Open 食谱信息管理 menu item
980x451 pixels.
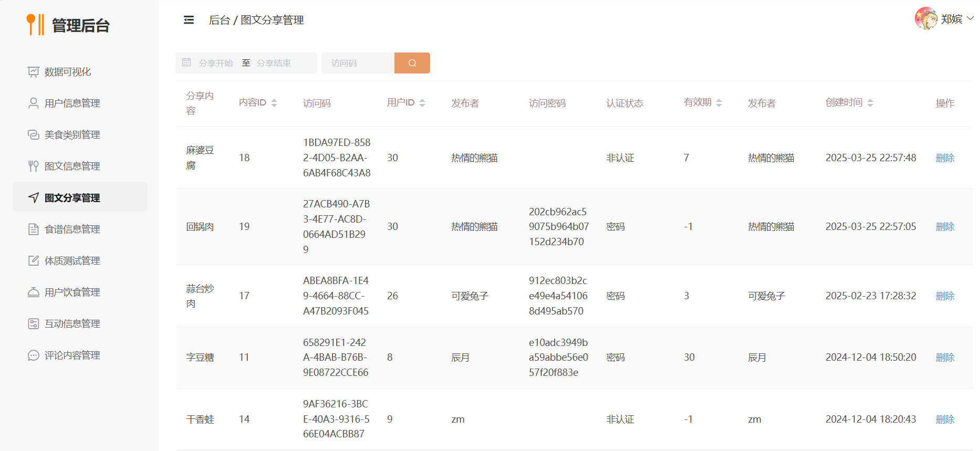click(80, 229)
